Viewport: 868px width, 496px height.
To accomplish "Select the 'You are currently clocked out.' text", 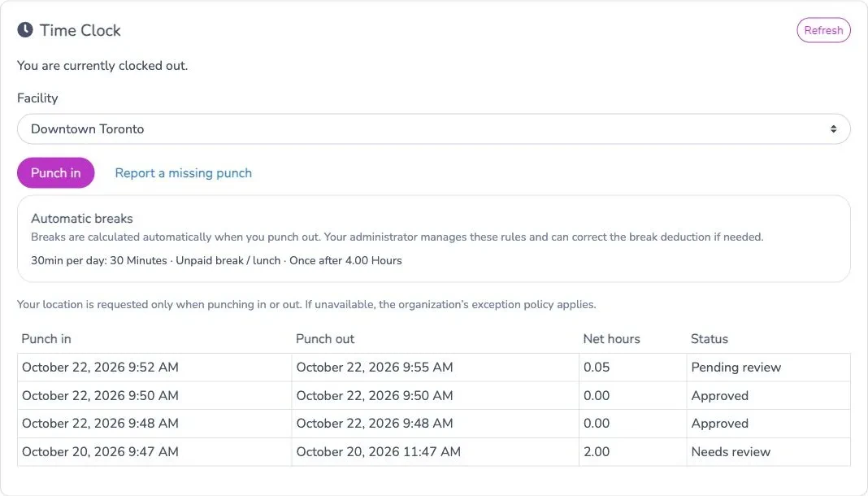I will coord(102,66).
